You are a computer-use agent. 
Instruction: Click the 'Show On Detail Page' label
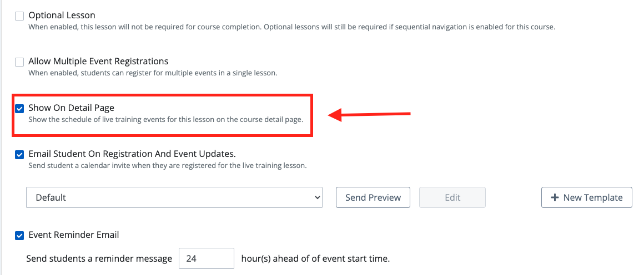coord(71,108)
